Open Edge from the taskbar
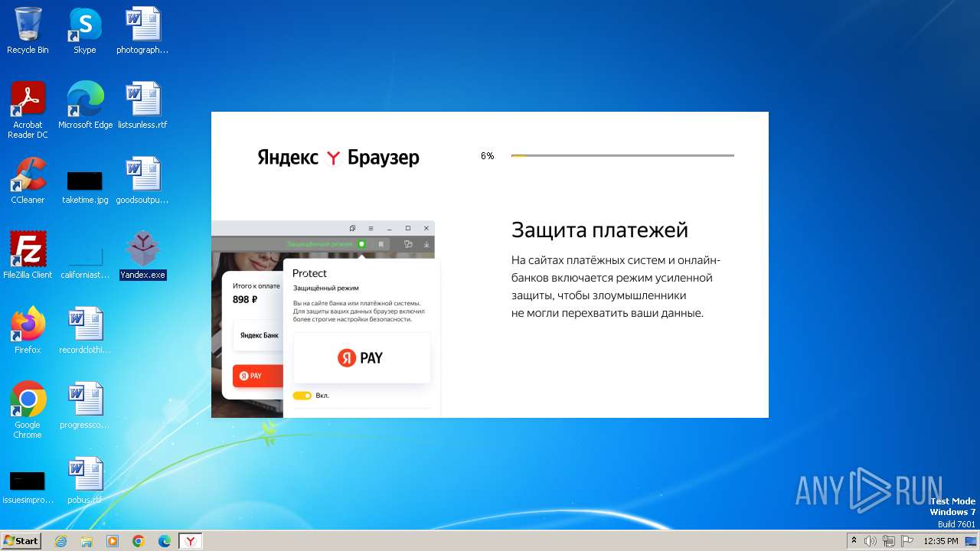The height and width of the screenshot is (551, 980). [165, 541]
